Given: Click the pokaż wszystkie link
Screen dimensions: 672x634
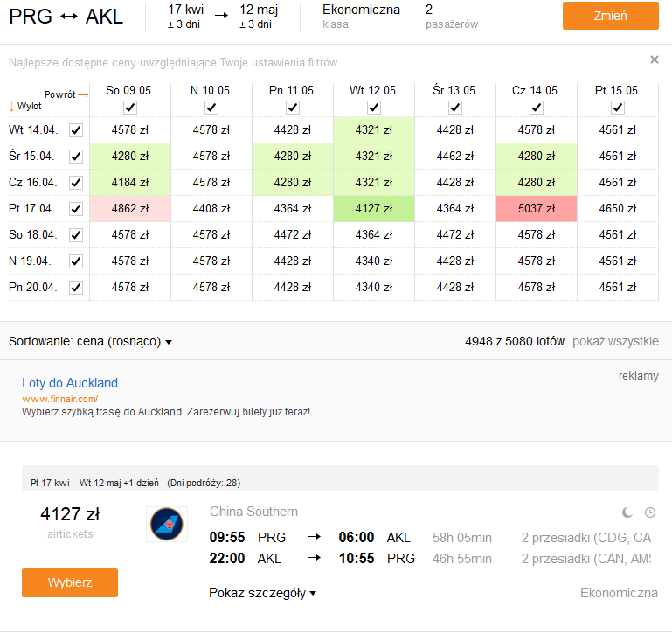Looking at the screenshot, I should tap(615, 341).
